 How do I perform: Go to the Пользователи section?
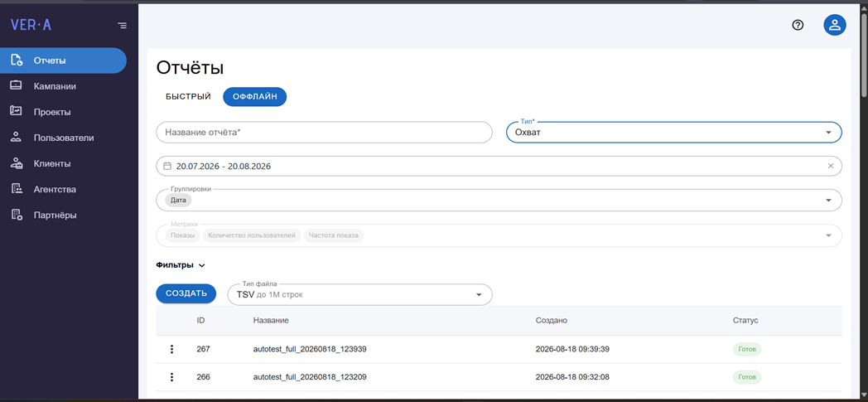tap(64, 138)
